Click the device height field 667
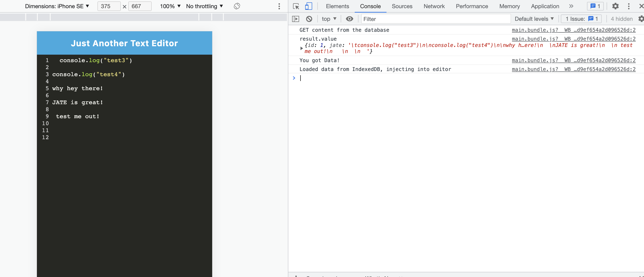The width and height of the screenshot is (644, 277). point(140,6)
